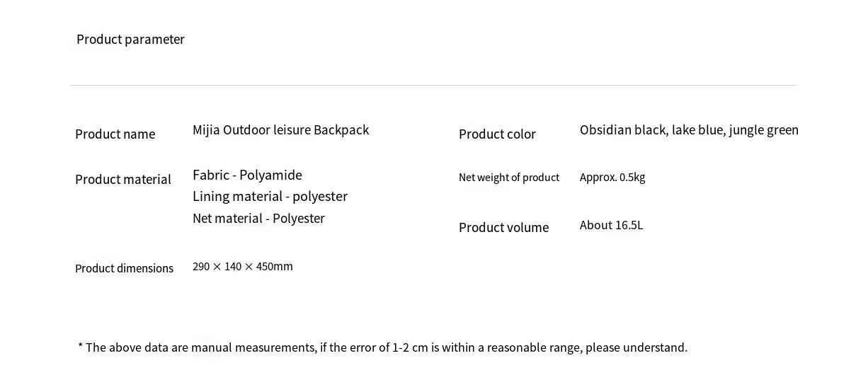The image size is (868, 392).
Task: Click the jungle green color text
Action: (x=764, y=130)
